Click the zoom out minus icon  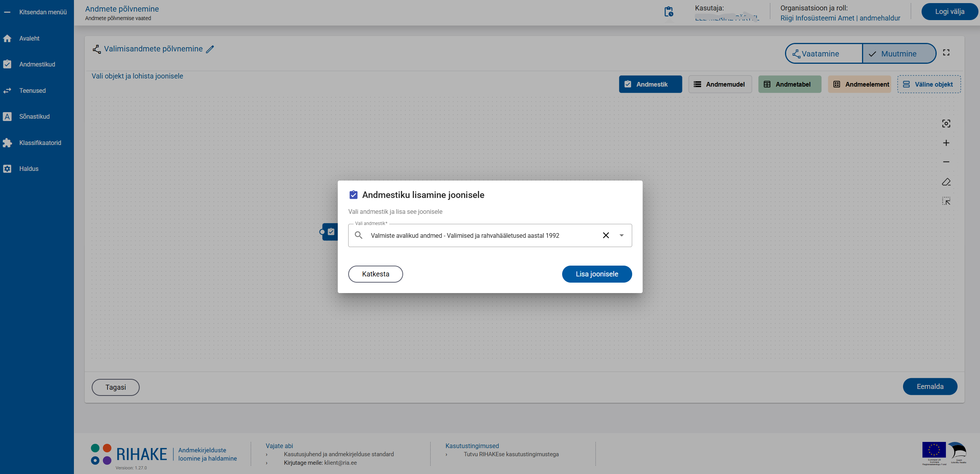click(946, 162)
